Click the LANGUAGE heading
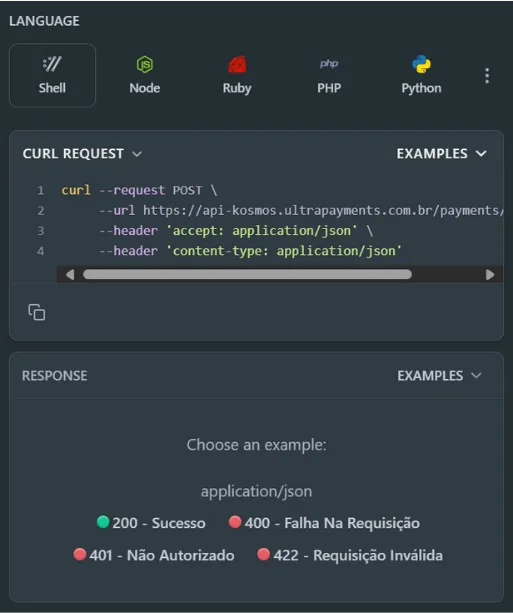Viewport: 513px width, 613px height. [x=44, y=21]
